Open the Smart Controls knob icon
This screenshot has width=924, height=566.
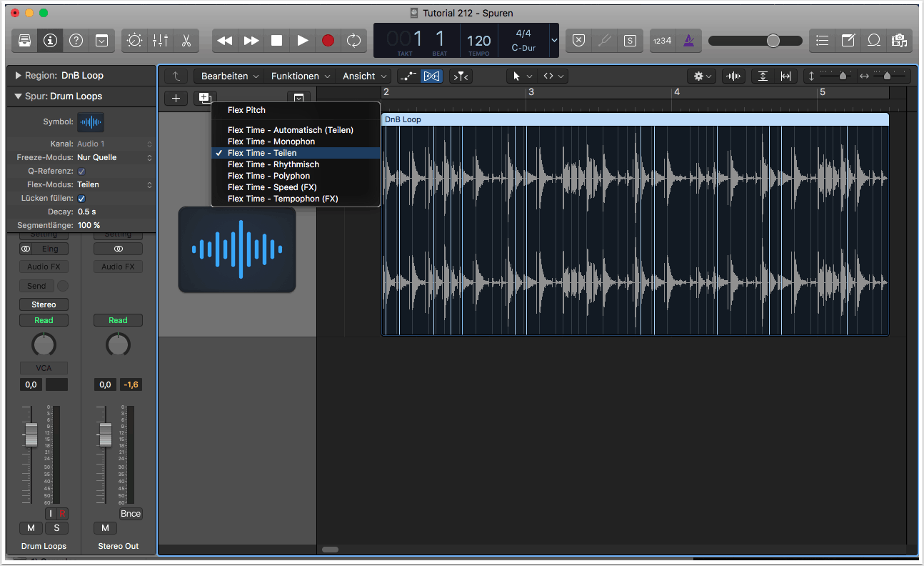point(134,41)
